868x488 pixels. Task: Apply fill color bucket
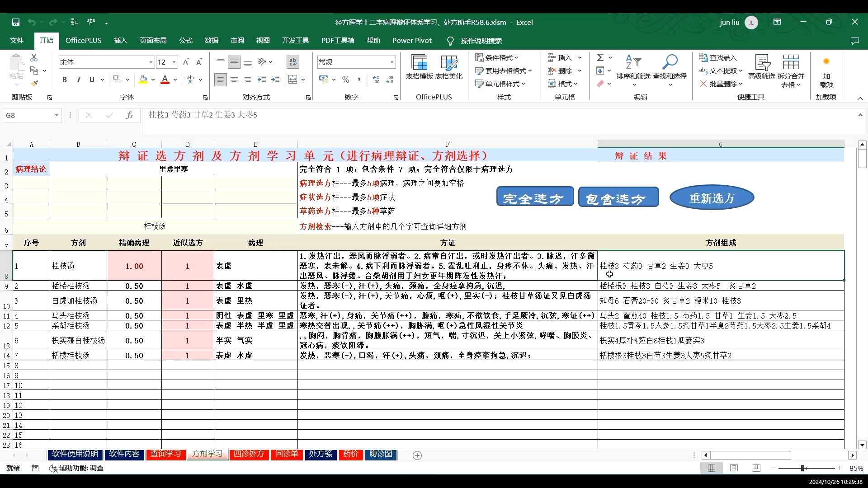(143, 80)
